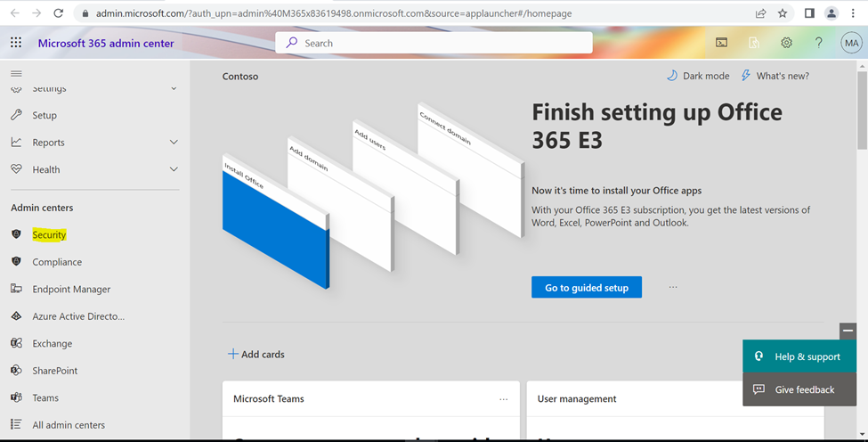Click the All admin centers list icon
Image resolution: width=868 pixels, height=442 pixels.
coord(17,424)
